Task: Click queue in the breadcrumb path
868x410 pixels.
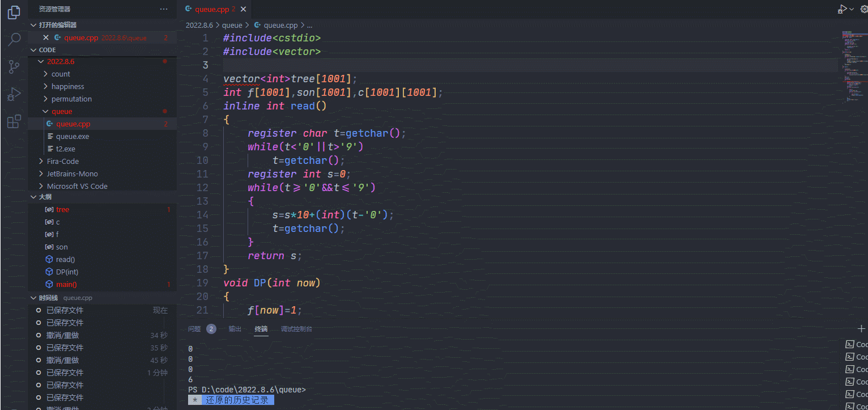Action: (232, 25)
